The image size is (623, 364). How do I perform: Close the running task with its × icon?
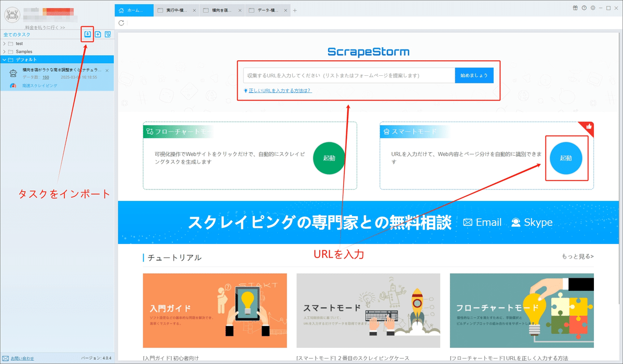pos(195,9)
